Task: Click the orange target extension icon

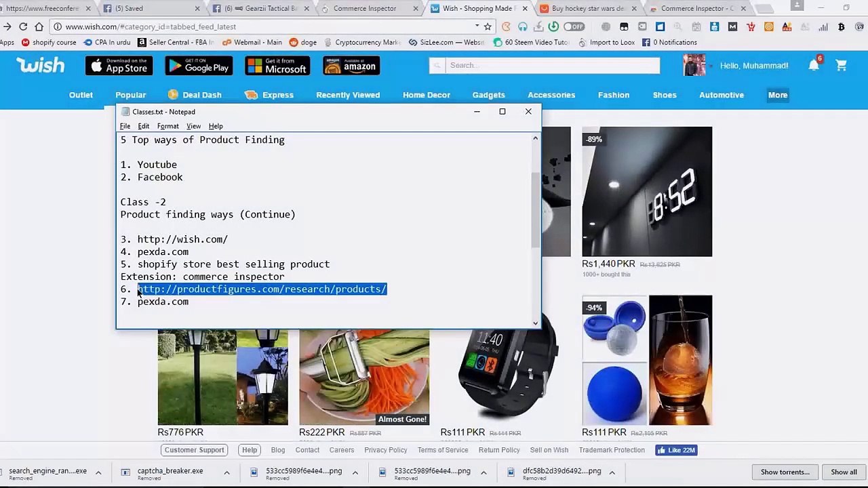Action: [x=769, y=27]
